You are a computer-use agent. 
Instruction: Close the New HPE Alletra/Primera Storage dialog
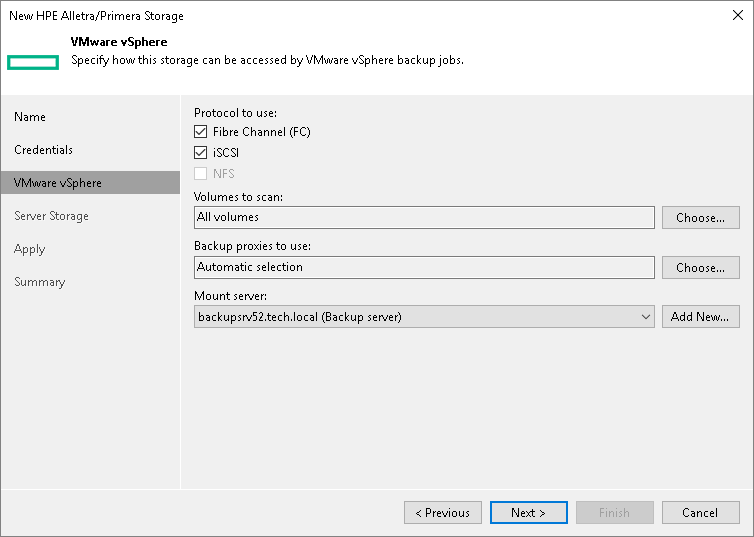(738, 15)
